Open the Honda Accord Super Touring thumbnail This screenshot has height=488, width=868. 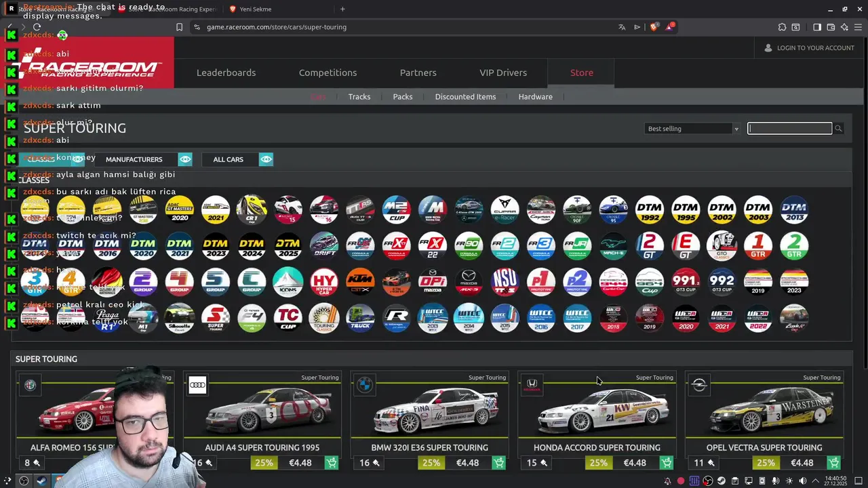tap(597, 410)
